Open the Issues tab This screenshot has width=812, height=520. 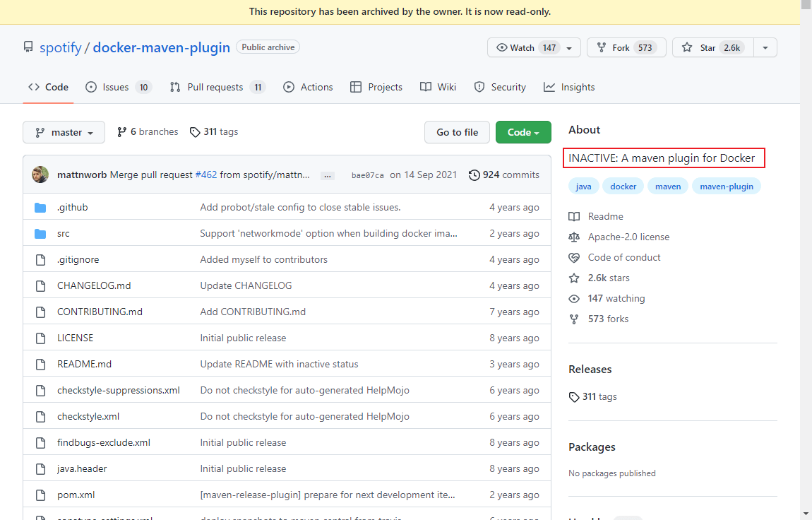coord(118,87)
